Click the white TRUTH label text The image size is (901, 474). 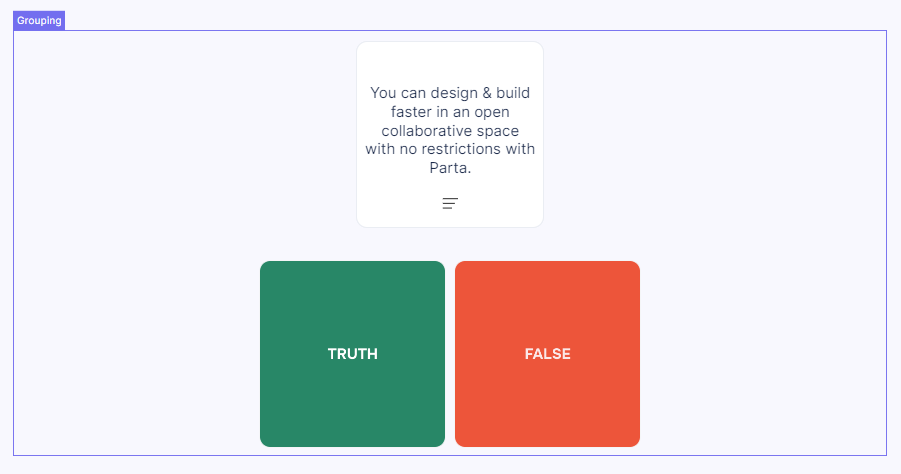click(x=352, y=354)
